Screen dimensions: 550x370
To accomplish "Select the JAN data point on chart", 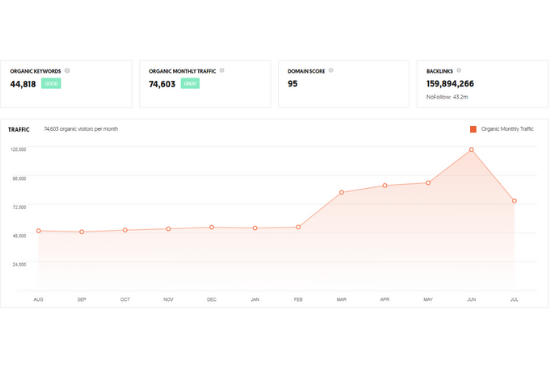I will point(255,228).
